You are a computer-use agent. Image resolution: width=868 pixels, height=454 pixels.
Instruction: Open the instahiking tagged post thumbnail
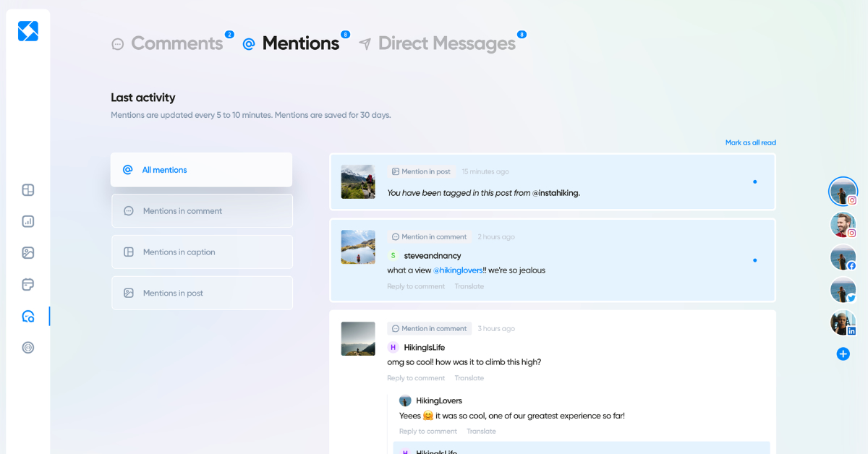[x=358, y=181]
